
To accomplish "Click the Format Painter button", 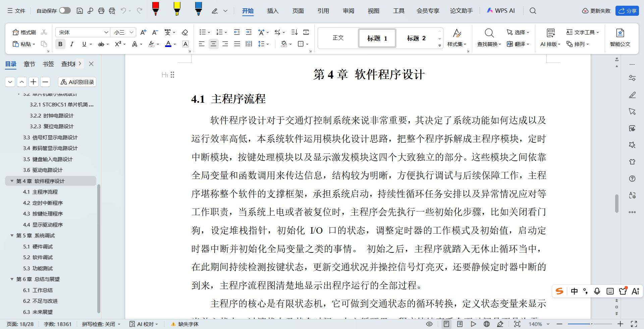I will click(24, 32).
